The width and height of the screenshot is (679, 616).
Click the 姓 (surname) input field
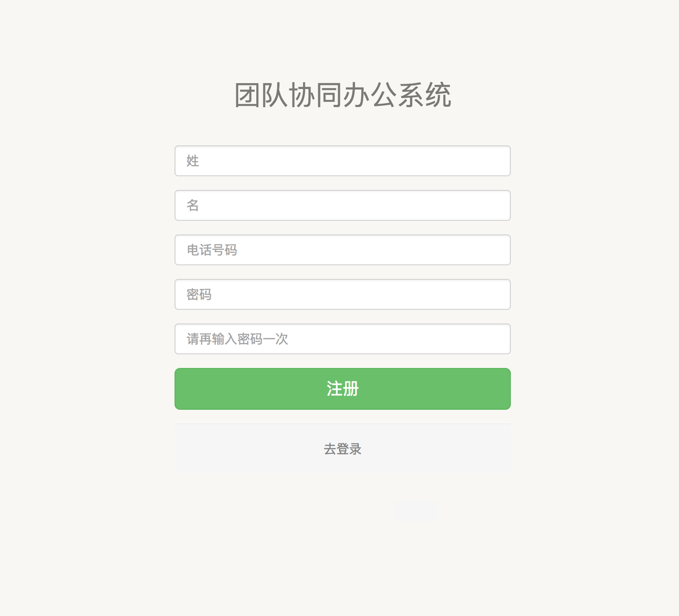[342, 161]
